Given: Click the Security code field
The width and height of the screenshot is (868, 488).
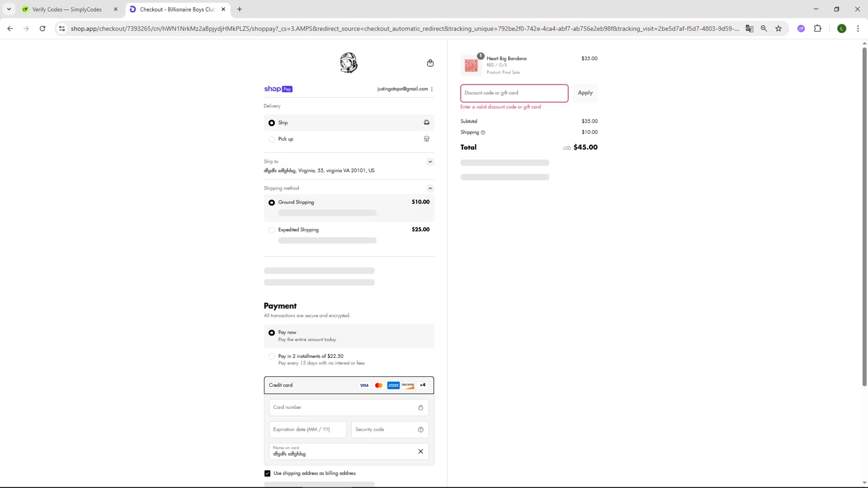Looking at the screenshot, I should (390, 430).
